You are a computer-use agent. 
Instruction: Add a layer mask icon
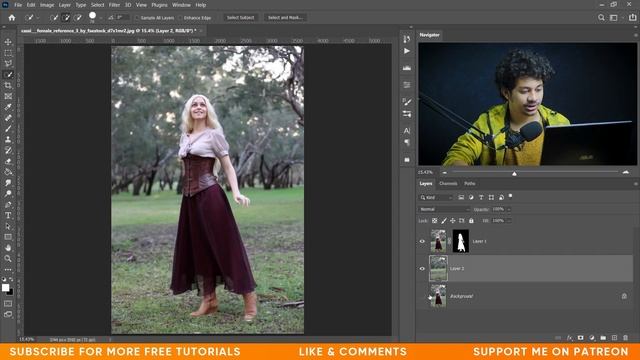click(580, 338)
